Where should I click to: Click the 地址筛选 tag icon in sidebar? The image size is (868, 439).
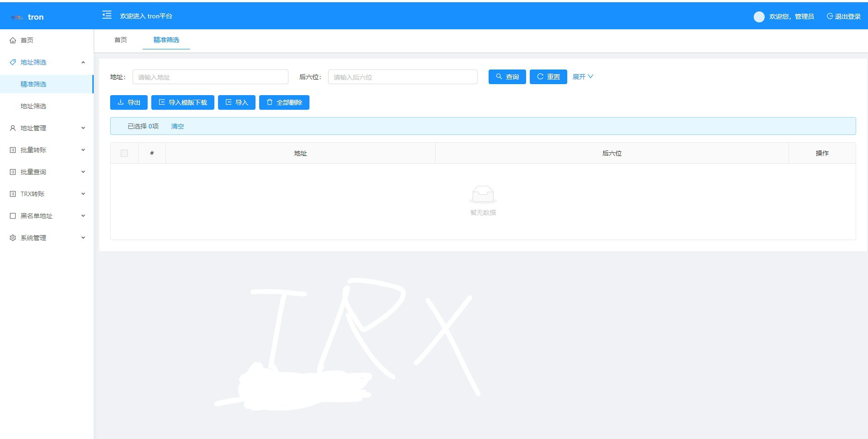(13, 62)
